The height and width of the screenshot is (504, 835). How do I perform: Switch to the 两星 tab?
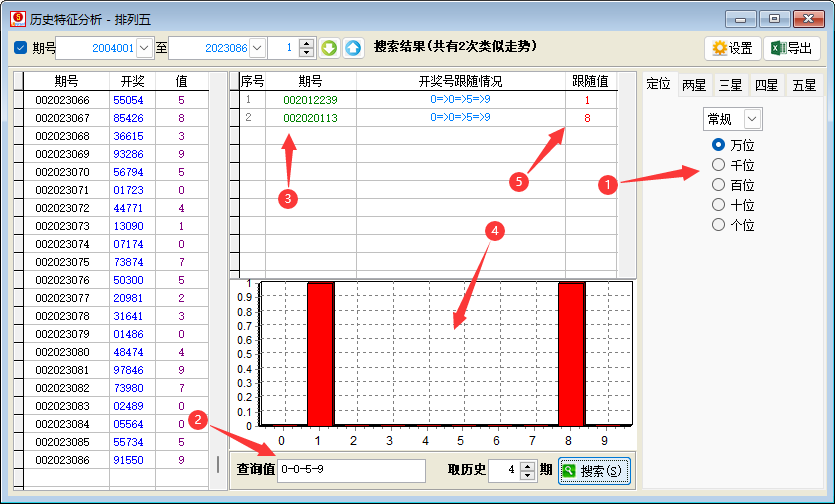(x=694, y=85)
